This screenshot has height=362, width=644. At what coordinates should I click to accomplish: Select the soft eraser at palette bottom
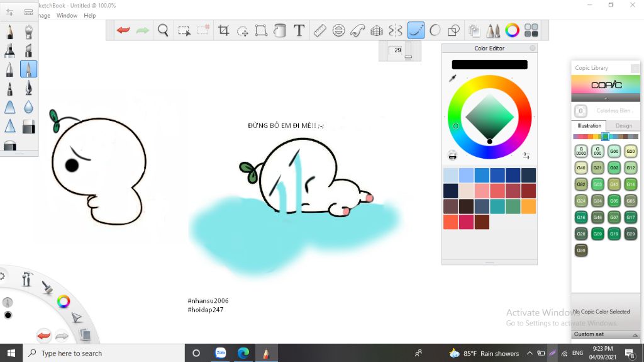(10, 145)
